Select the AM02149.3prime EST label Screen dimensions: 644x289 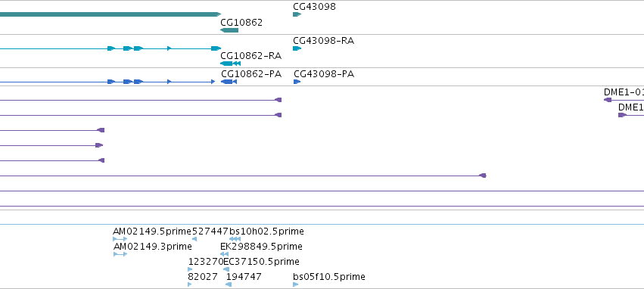(152, 247)
